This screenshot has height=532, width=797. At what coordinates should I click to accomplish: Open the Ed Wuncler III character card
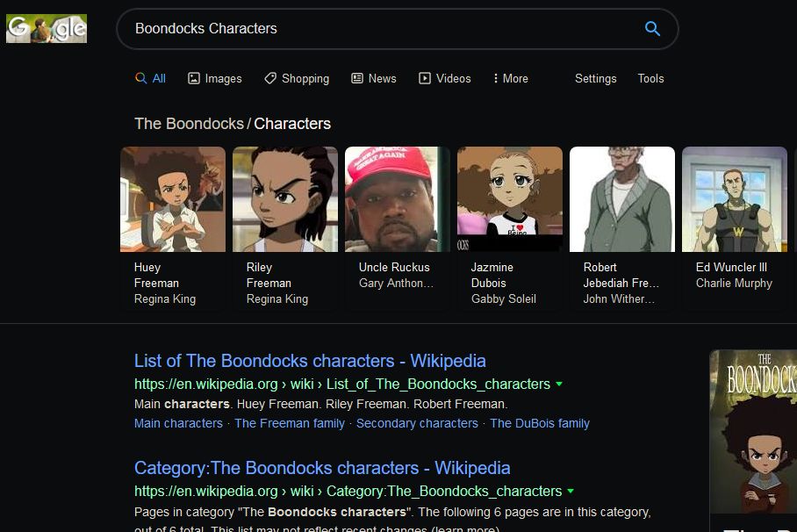pos(735,226)
